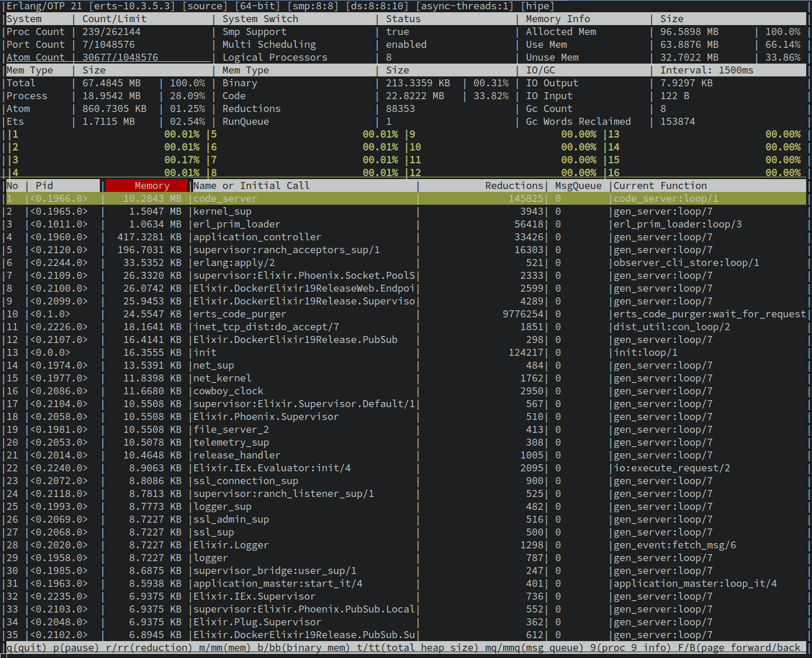Click Elixir.DockerElixir19Release.PubSub process name
This screenshot has height=658, width=812.
pos(295,339)
